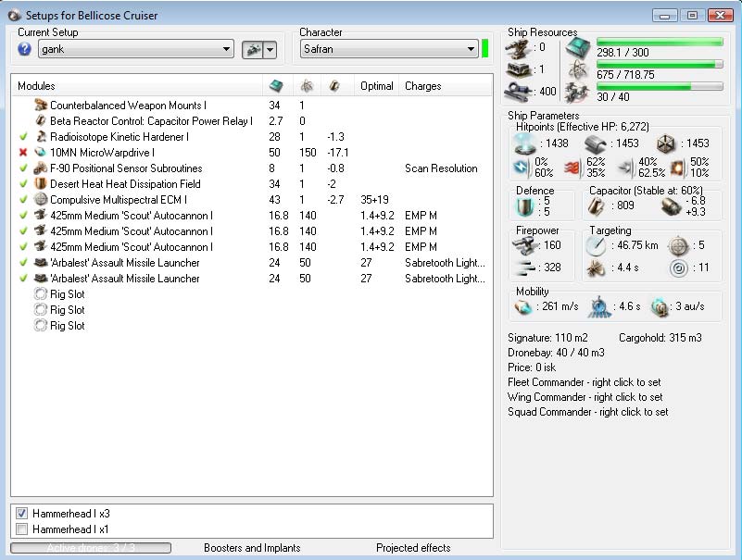Select the first empty Rig Slot row

click(67, 294)
